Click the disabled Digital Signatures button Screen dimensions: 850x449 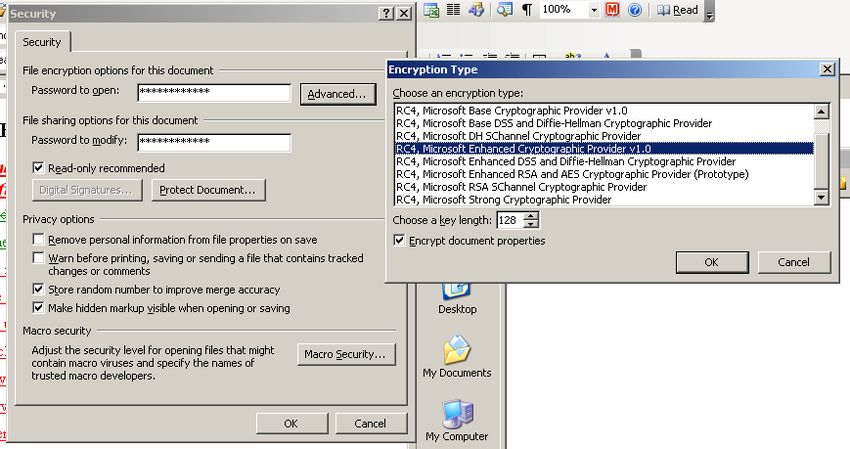pos(87,190)
